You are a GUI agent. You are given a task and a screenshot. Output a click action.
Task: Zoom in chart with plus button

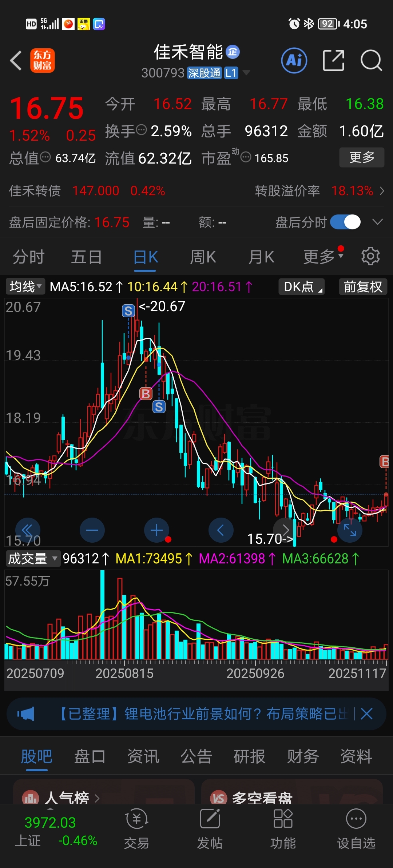point(156,530)
